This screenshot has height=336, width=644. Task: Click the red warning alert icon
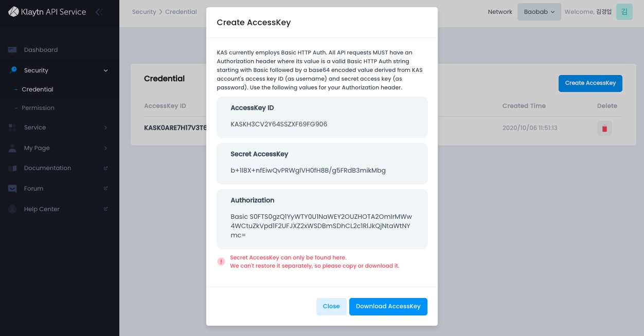221,262
